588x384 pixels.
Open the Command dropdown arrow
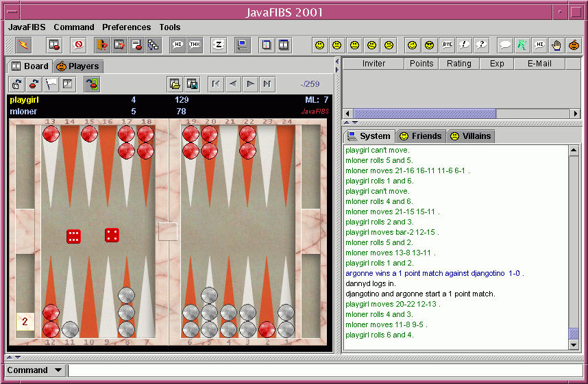point(58,370)
